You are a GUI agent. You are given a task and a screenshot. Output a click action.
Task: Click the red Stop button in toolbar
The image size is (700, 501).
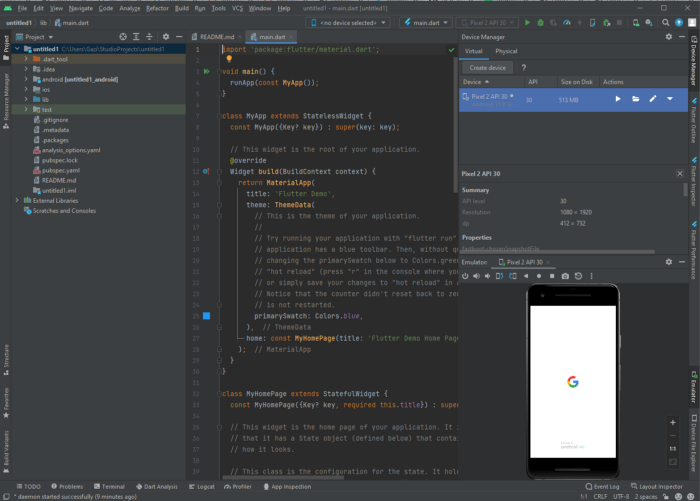point(619,23)
